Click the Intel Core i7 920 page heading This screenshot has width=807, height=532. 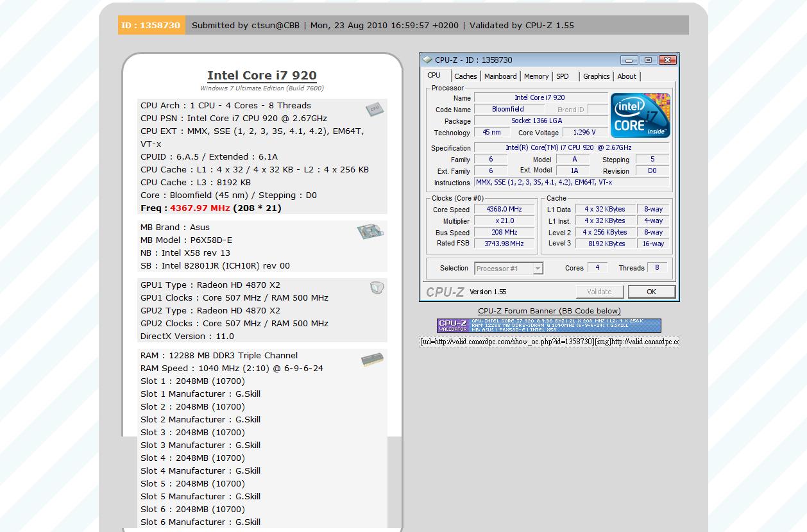coord(262,76)
